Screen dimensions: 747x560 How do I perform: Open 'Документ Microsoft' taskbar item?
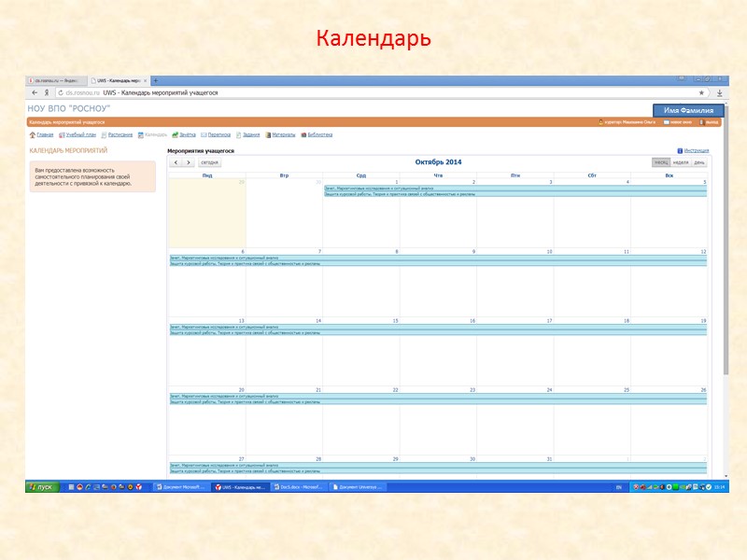(180, 487)
